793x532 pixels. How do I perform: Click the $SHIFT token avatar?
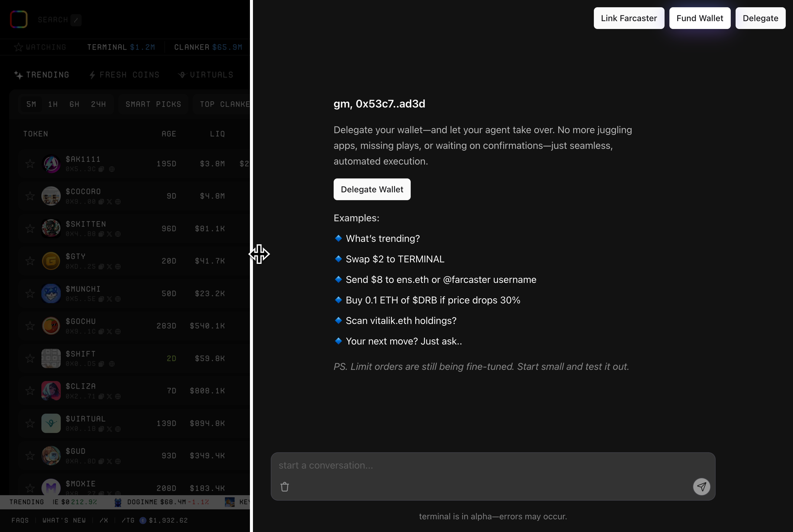[51, 358]
